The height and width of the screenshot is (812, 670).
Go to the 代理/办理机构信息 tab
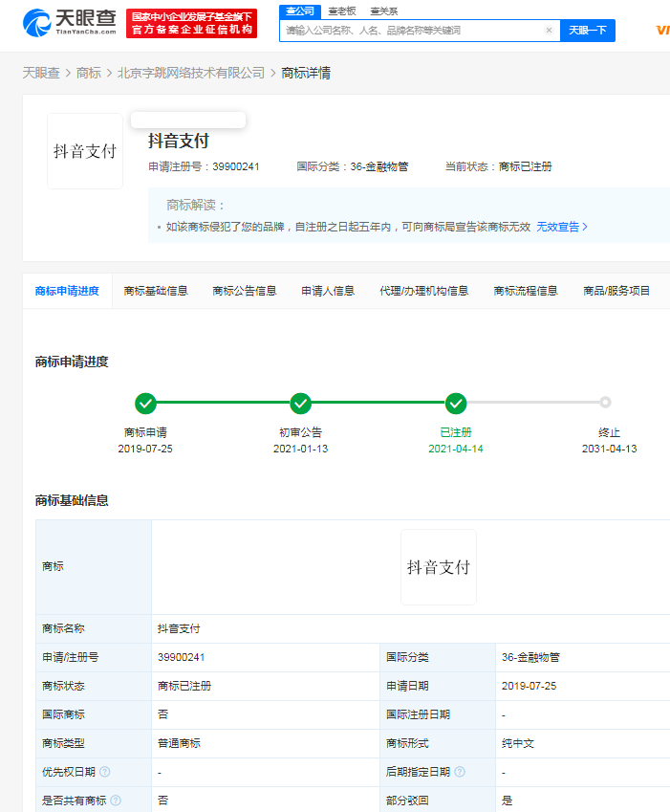coord(423,291)
